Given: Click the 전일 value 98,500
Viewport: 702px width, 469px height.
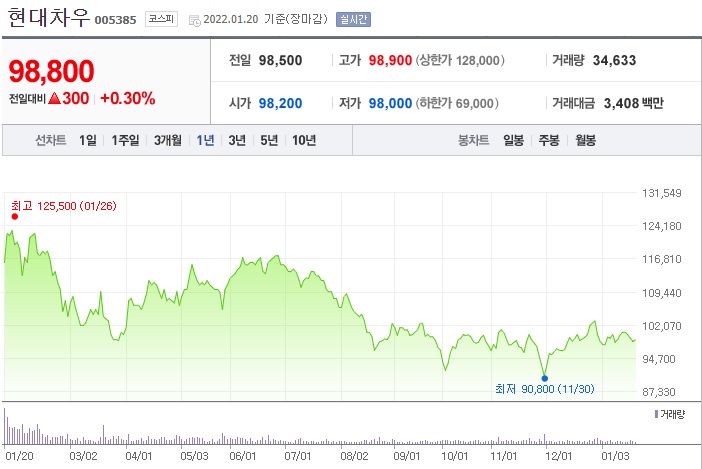Looking at the screenshot, I should (280, 60).
